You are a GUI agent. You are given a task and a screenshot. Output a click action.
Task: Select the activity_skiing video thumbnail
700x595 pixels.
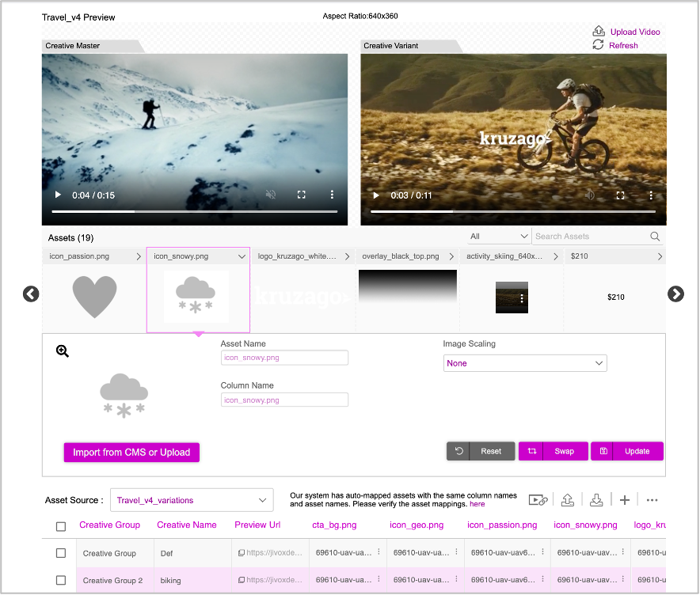[512, 297]
